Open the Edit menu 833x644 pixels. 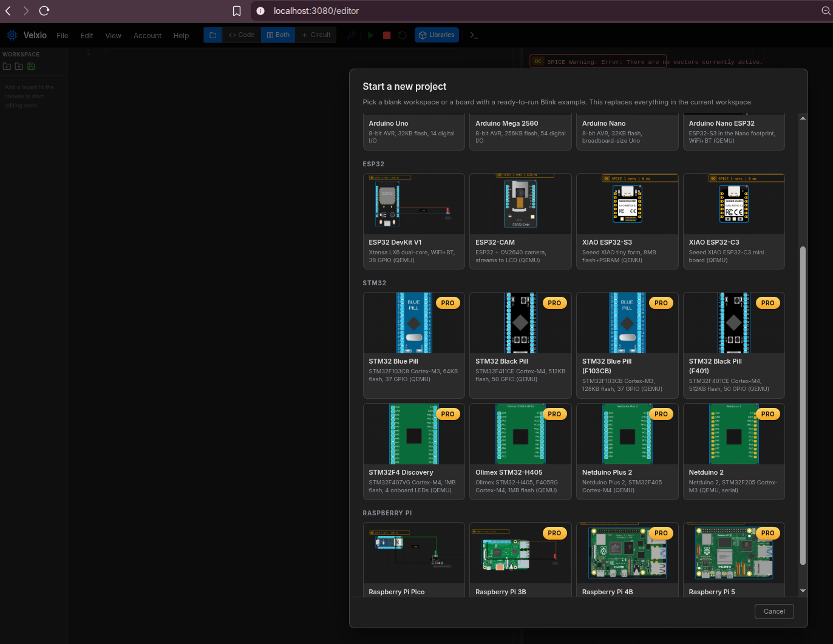(87, 36)
